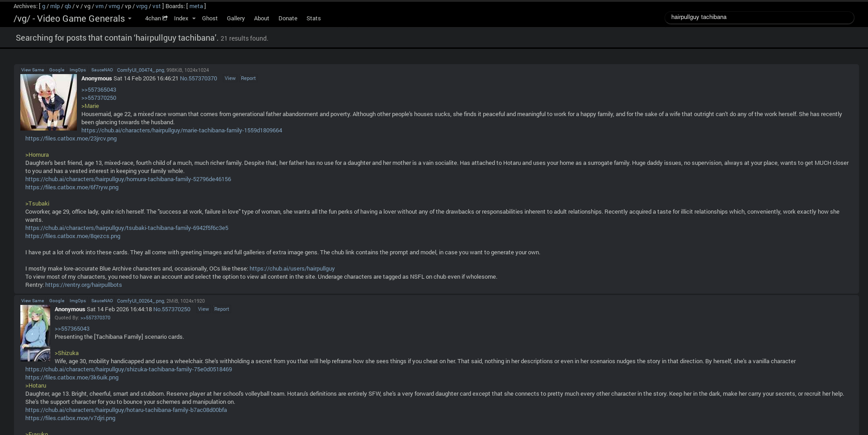This screenshot has height=435, width=868.
Task: Open the Gallery menu item
Action: pyautogui.click(x=236, y=19)
